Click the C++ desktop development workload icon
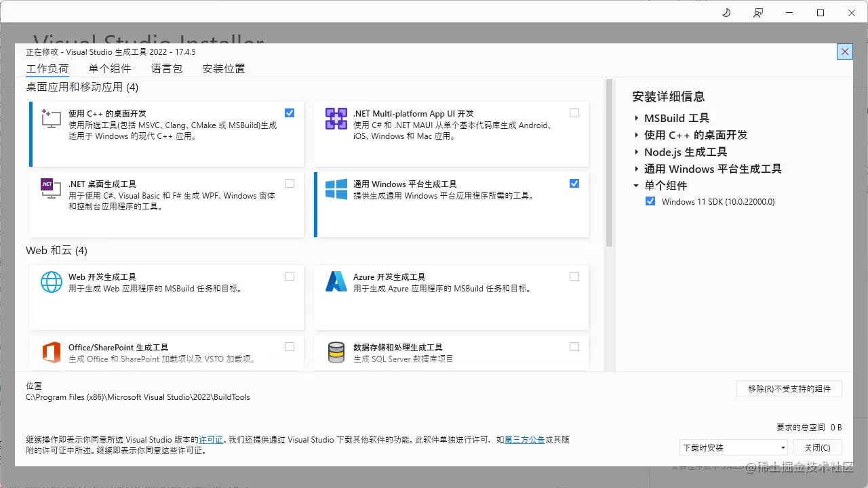The image size is (868, 488). 52,119
